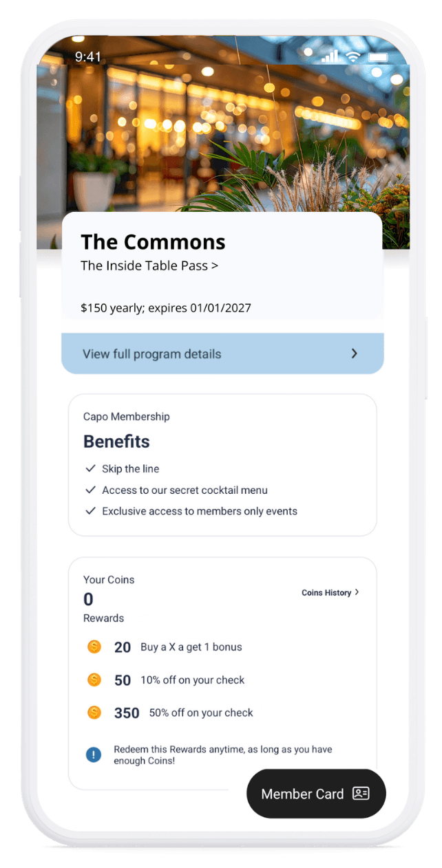Screen dimensions: 442x868
Task: Click the coin icon beside 350 reward
Action: [94, 713]
